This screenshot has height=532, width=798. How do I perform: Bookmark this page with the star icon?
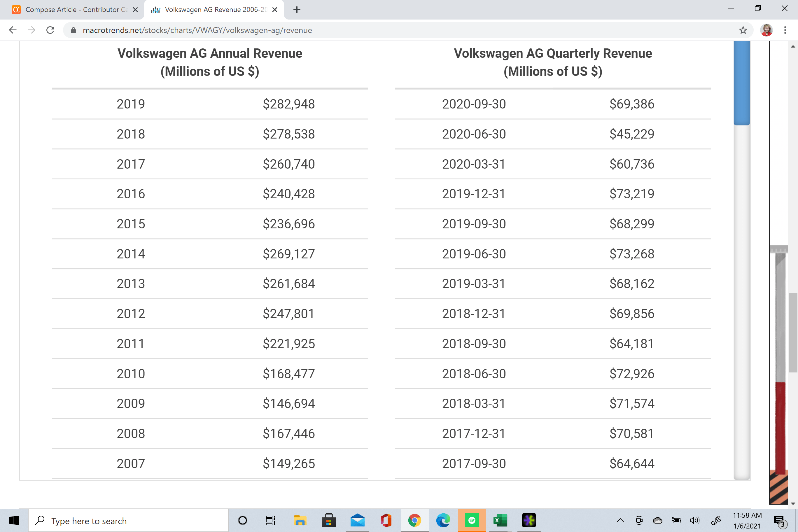click(x=743, y=30)
